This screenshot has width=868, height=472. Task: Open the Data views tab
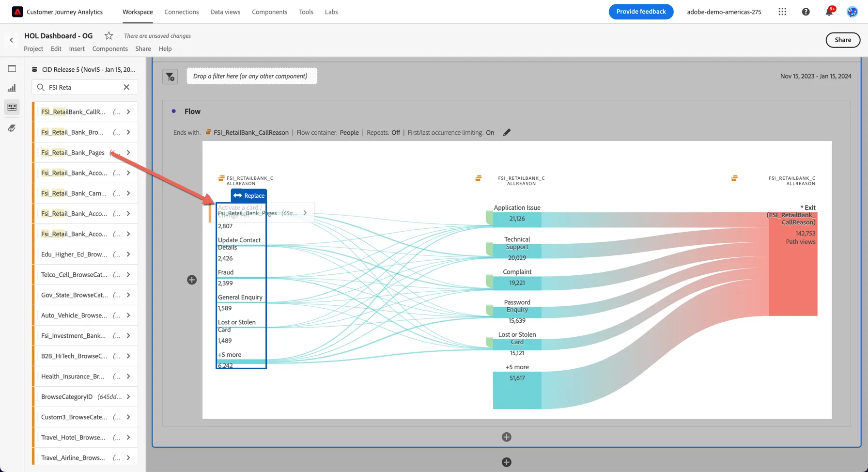coord(225,12)
